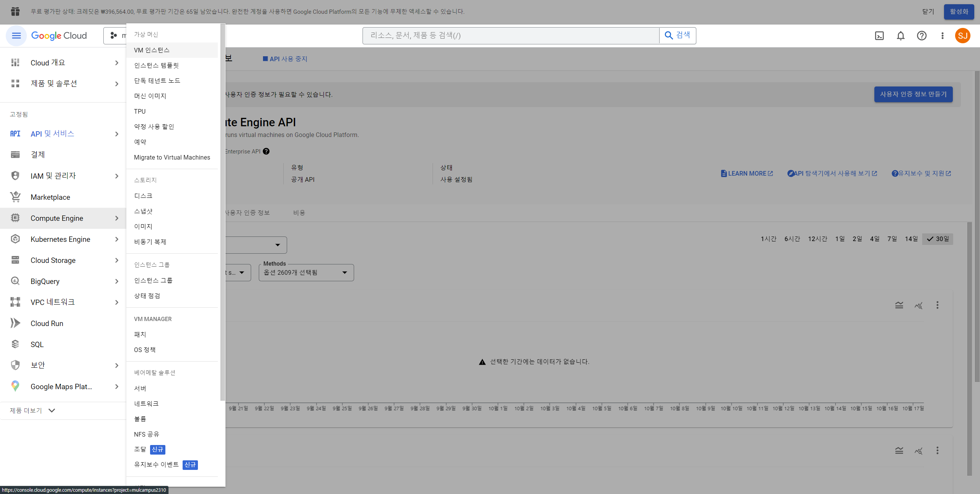Viewport: 980px width, 494px height.
Task: Click the hamburger navigation menu icon
Action: click(16, 36)
